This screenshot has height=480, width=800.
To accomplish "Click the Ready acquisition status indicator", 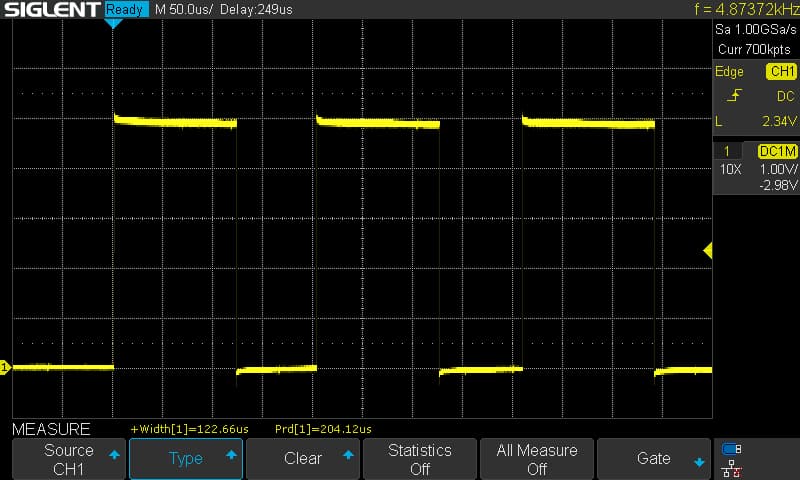I will tap(126, 9).
